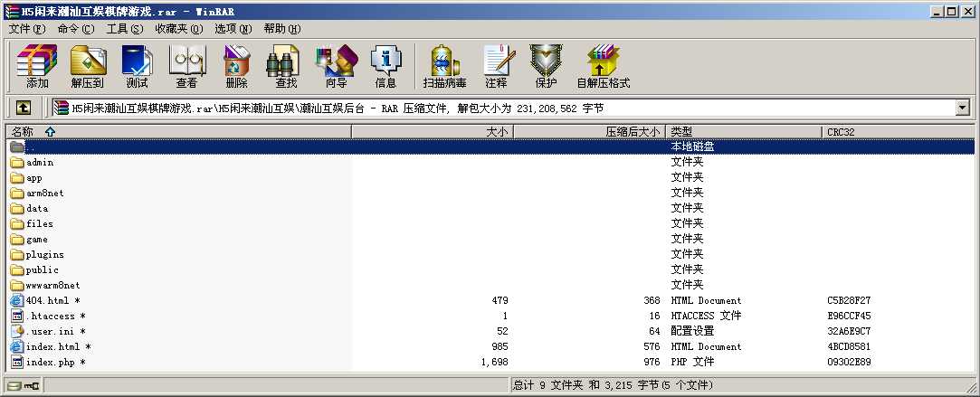Click the .htaccess file icon
This screenshot has width=980, height=397.
click(17, 316)
